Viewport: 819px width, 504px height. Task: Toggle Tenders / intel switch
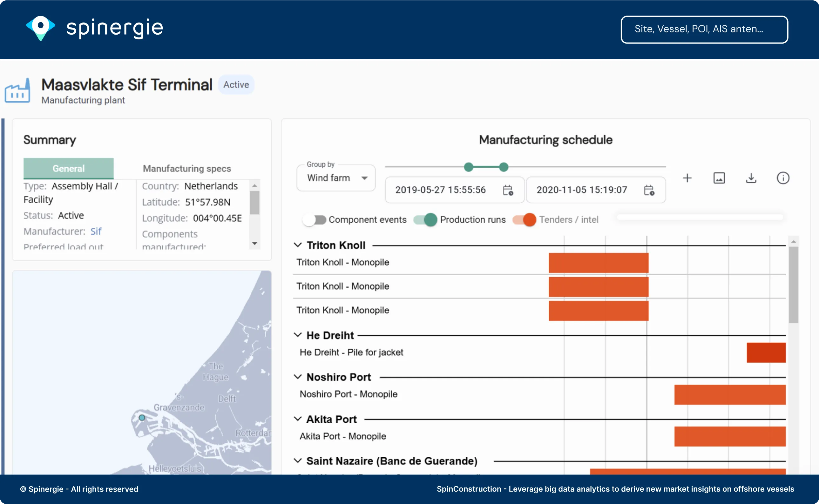point(524,220)
